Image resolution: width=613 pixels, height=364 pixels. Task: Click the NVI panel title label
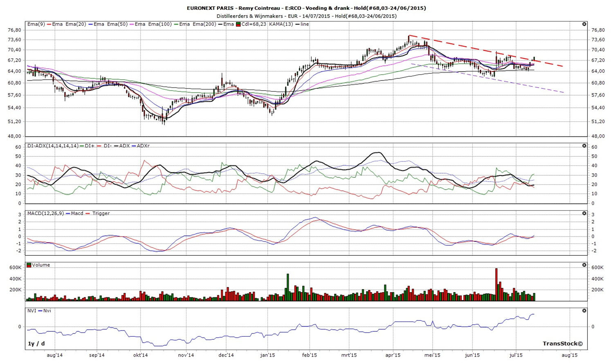(x=31, y=311)
